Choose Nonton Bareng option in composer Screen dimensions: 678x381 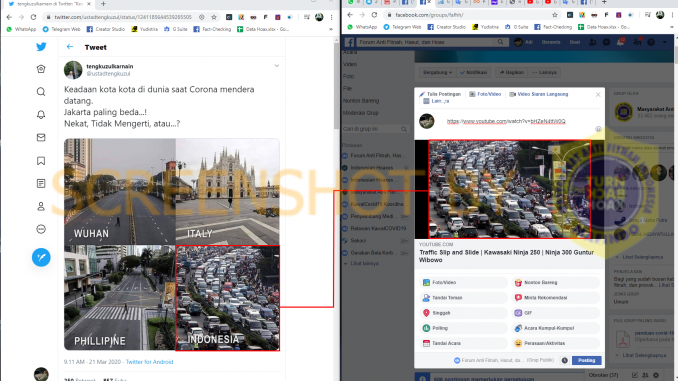pyautogui.click(x=556, y=282)
